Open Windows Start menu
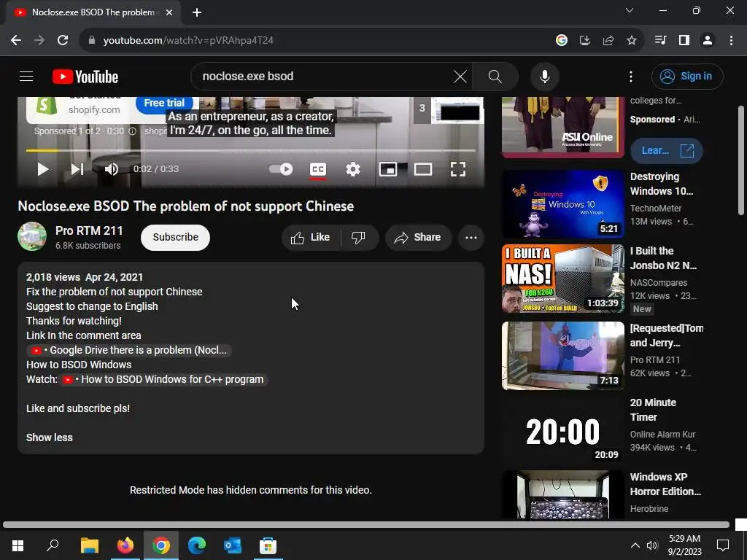The height and width of the screenshot is (560, 747). coord(18,545)
